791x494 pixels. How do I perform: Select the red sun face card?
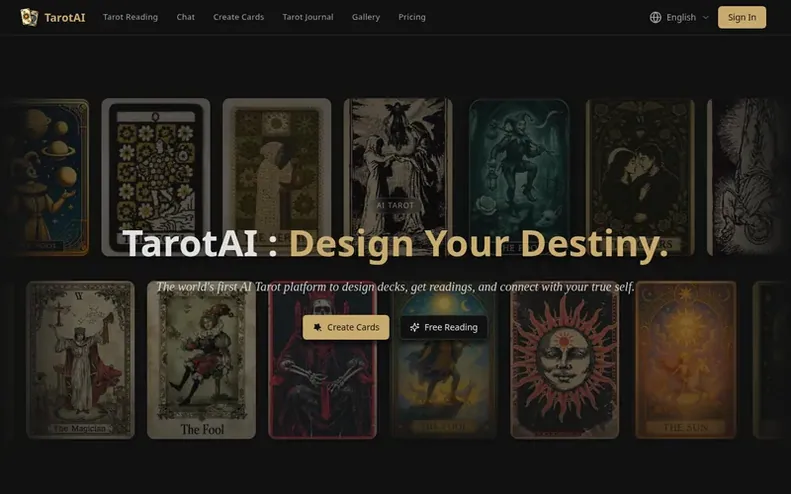[x=564, y=360]
